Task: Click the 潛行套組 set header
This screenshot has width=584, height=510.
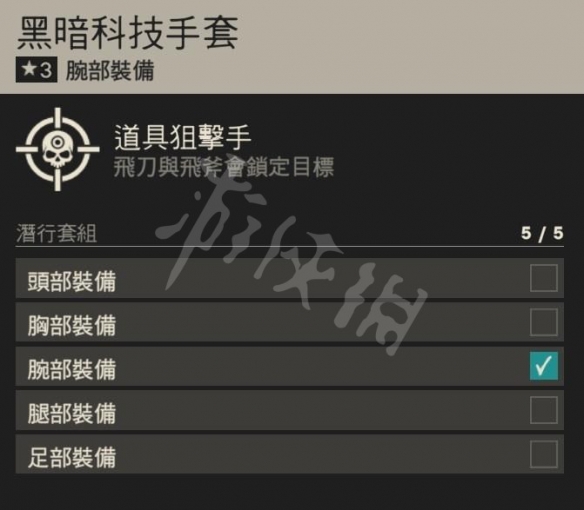Action: pos(56,234)
